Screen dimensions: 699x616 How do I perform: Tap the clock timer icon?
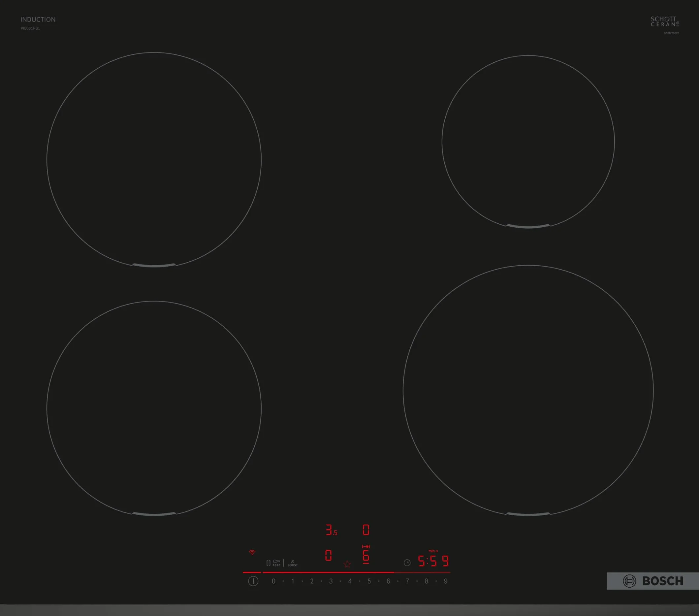407,563
